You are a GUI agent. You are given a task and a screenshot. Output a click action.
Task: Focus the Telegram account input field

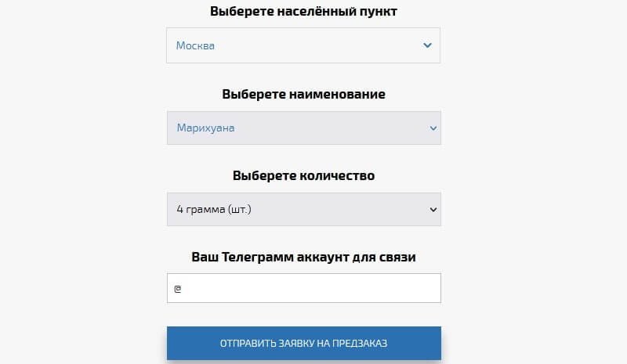(x=303, y=288)
